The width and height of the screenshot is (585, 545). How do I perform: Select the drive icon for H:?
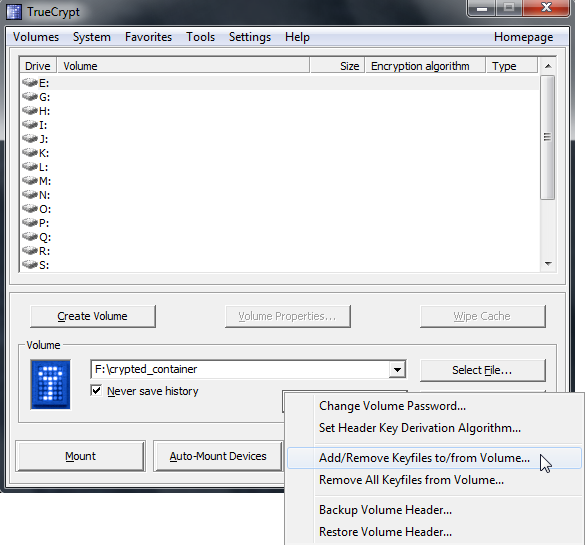click(x=30, y=110)
